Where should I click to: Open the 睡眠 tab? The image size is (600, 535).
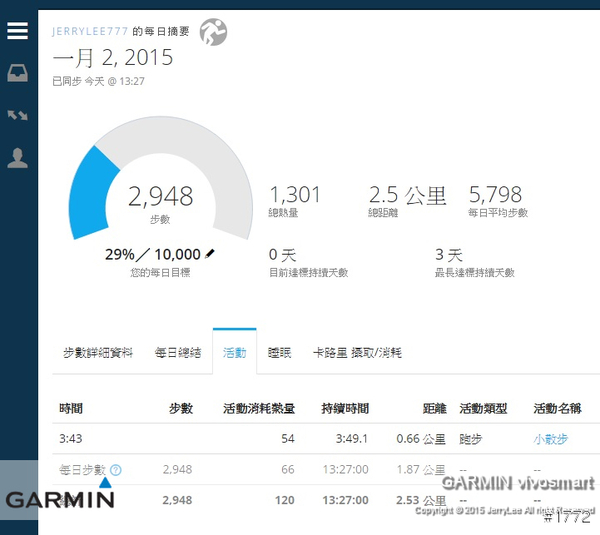click(x=279, y=353)
